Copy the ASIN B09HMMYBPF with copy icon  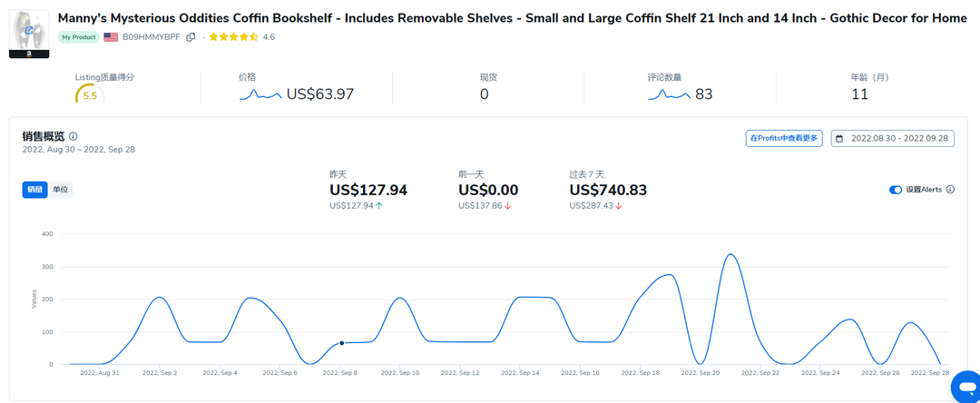coord(191,37)
